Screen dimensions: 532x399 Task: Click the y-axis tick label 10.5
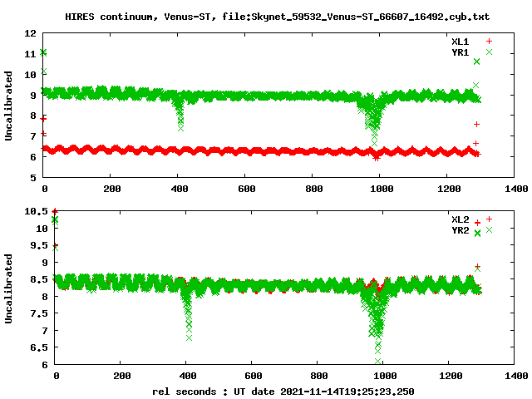[x=36, y=211]
